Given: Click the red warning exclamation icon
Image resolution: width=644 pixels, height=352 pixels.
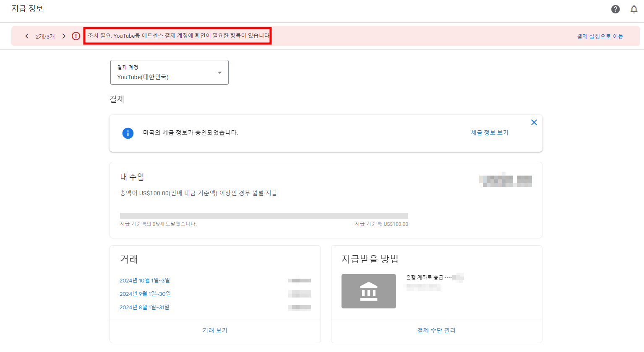Looking at the screenshot, I should click(x=76, y=36).
